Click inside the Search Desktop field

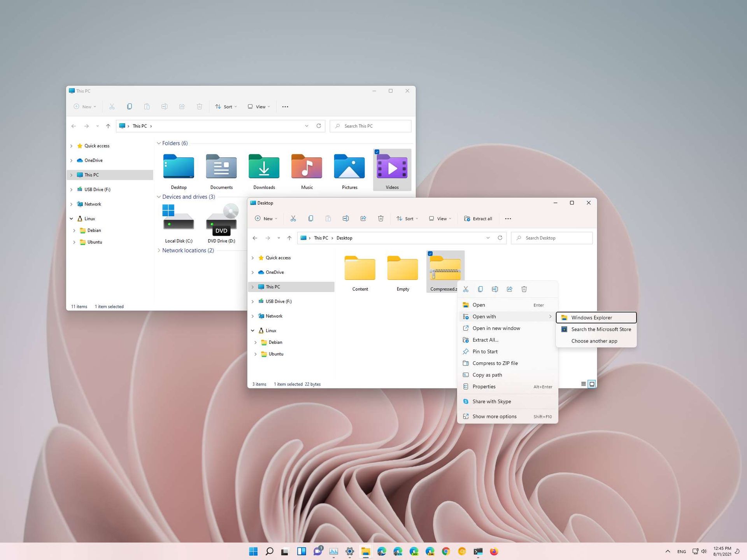point(552,238)
